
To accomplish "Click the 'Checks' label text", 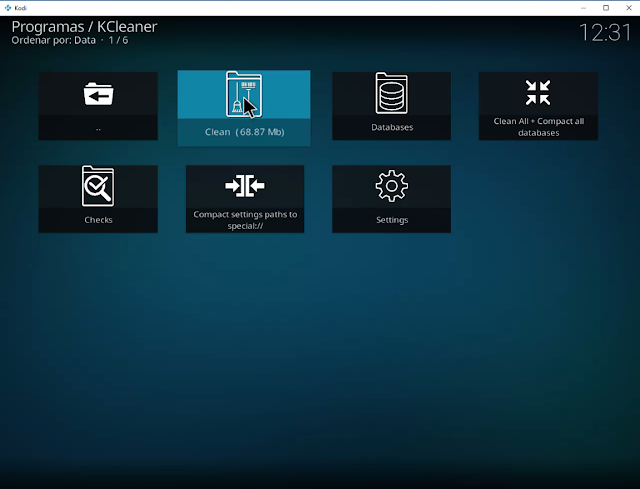I will point(98,220).
